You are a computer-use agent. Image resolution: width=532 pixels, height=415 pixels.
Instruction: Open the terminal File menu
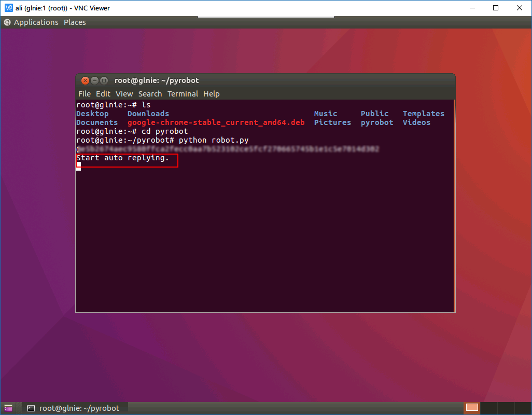(85, 94)
